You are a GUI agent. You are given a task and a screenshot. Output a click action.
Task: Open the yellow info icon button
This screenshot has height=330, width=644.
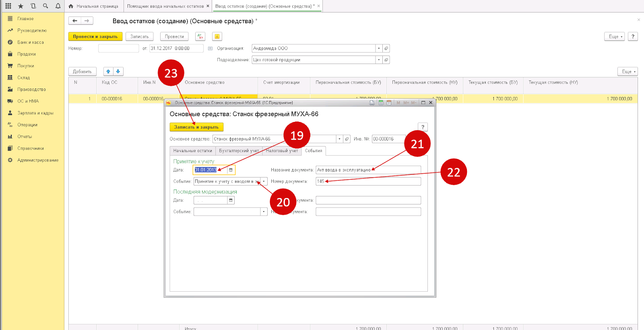click(217, 36)
